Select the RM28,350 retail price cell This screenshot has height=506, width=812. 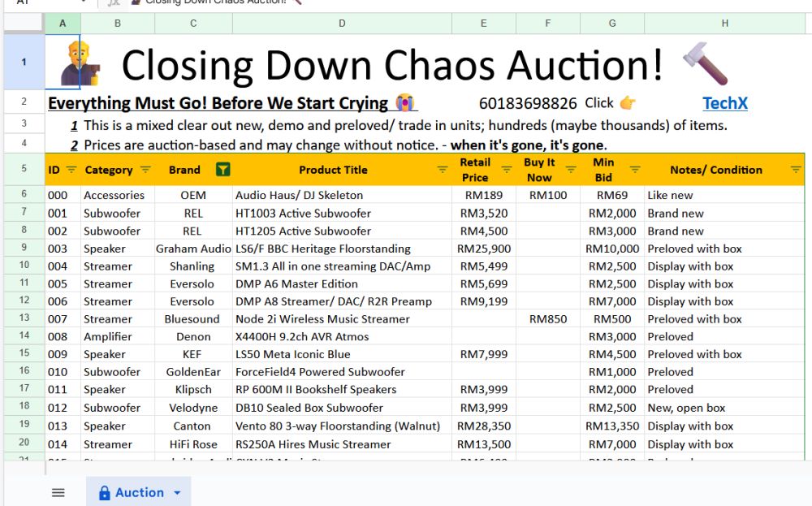click(483, 426)
